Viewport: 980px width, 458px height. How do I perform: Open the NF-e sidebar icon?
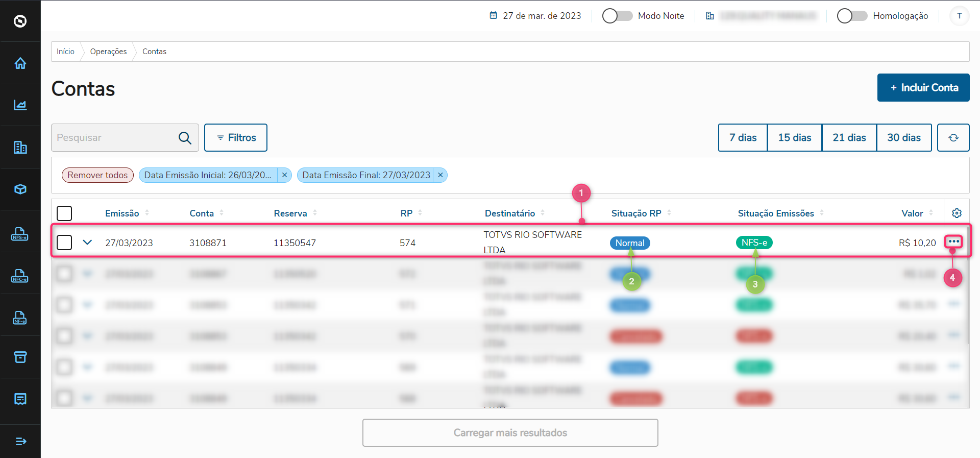[x=20, y=318]
